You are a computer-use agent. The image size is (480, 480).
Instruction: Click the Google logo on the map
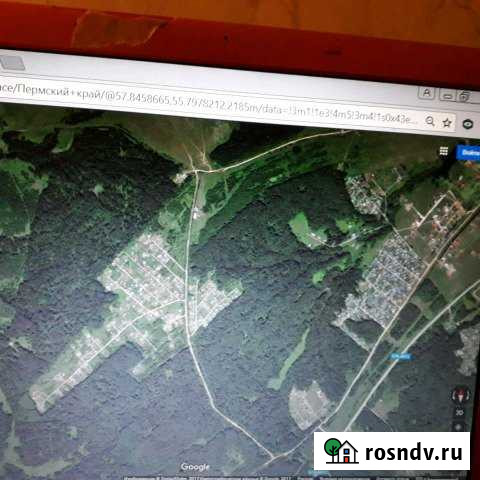tap(195, 467)
